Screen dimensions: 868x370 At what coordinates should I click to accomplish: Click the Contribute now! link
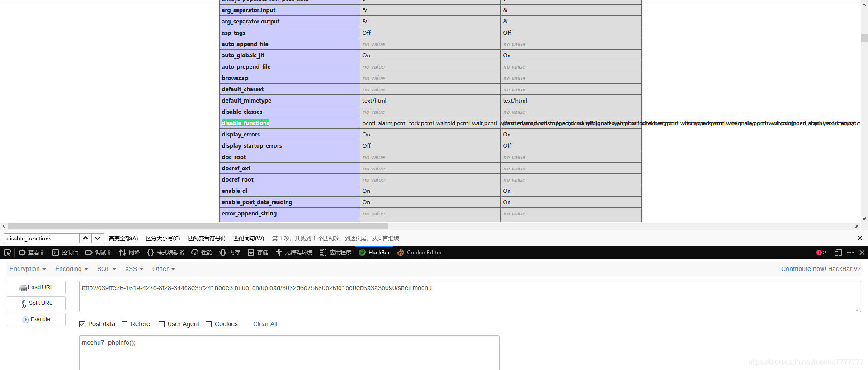click(x=803, y=269)
